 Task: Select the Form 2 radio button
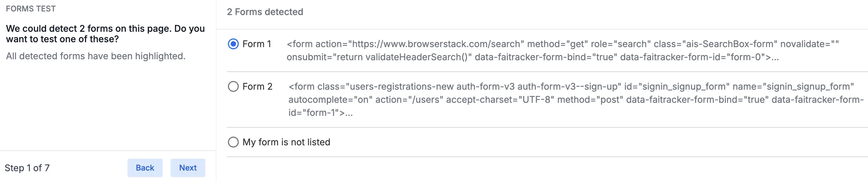pyautogui.click(x=233, y=86)
